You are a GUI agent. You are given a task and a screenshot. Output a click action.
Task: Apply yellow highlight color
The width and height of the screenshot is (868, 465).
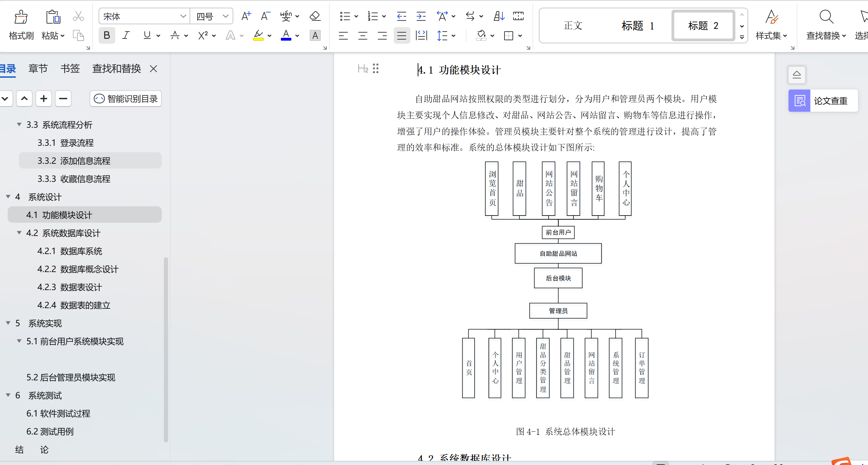pos(258,35)
